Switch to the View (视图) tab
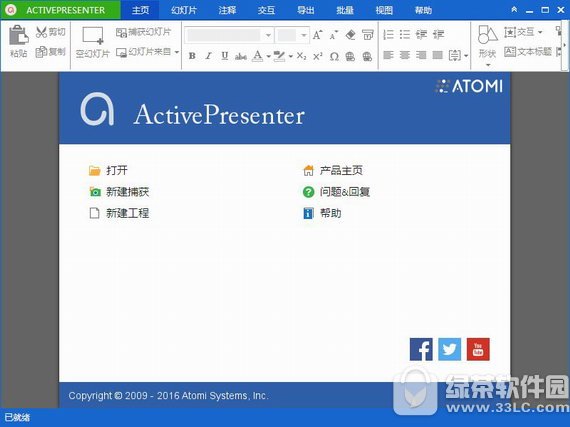The width and height of the screenshot is (570, 427). click(384, 10)
